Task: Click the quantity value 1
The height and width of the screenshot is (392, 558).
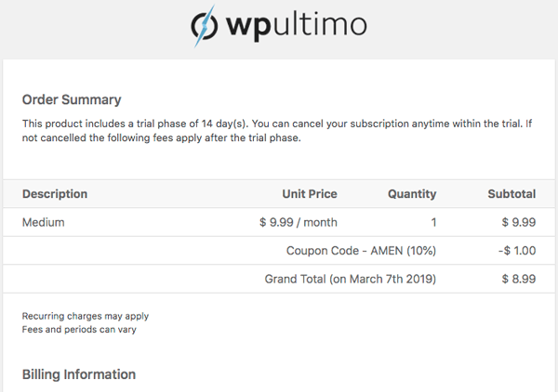Action: point(433,222)
